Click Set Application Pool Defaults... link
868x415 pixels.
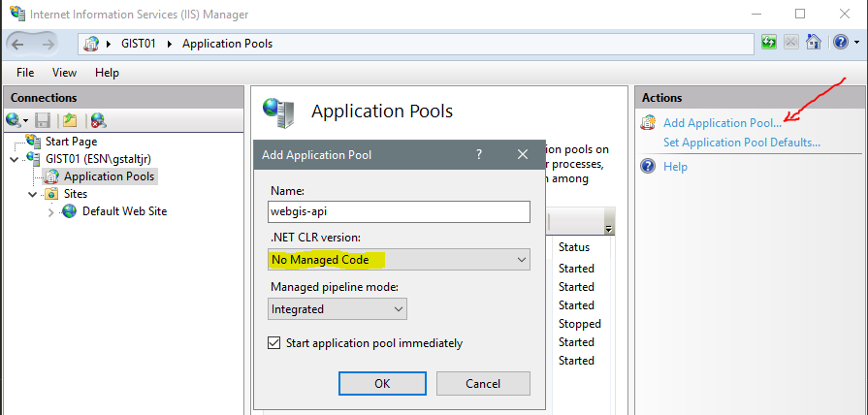pyautogui.click(x=742, y=143)
